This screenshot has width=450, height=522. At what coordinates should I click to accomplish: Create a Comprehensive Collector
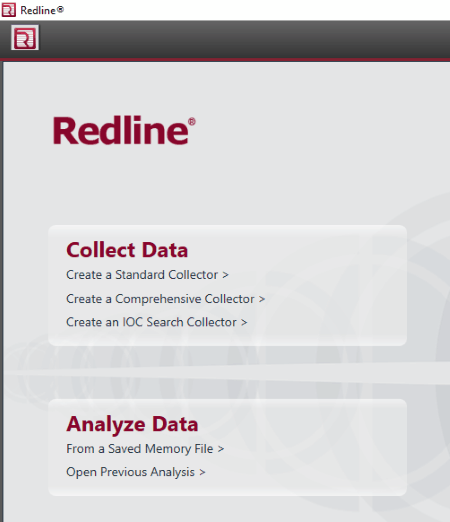point(166,299)
